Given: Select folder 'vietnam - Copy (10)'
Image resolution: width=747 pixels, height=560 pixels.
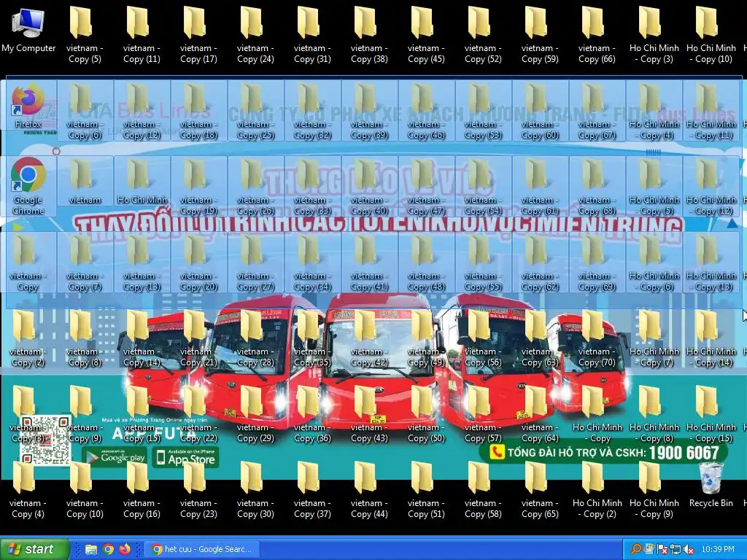Looking at the screenshot, I should (x=85, y=489).
